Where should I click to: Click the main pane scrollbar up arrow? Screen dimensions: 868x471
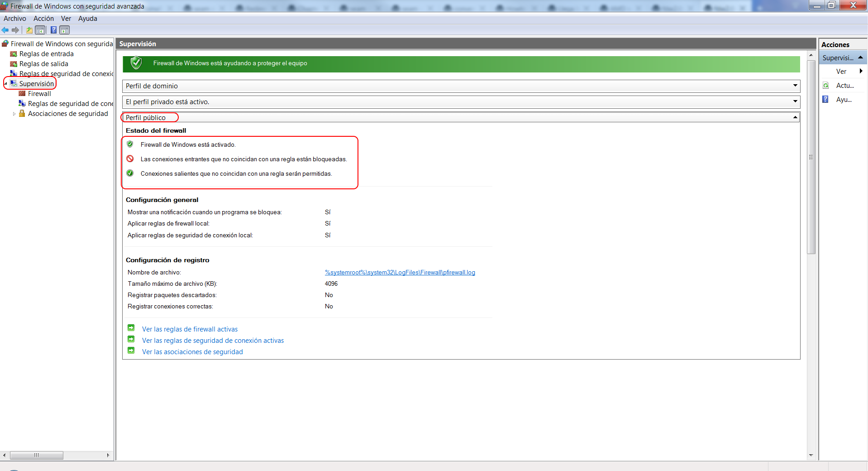pos(811,55)
